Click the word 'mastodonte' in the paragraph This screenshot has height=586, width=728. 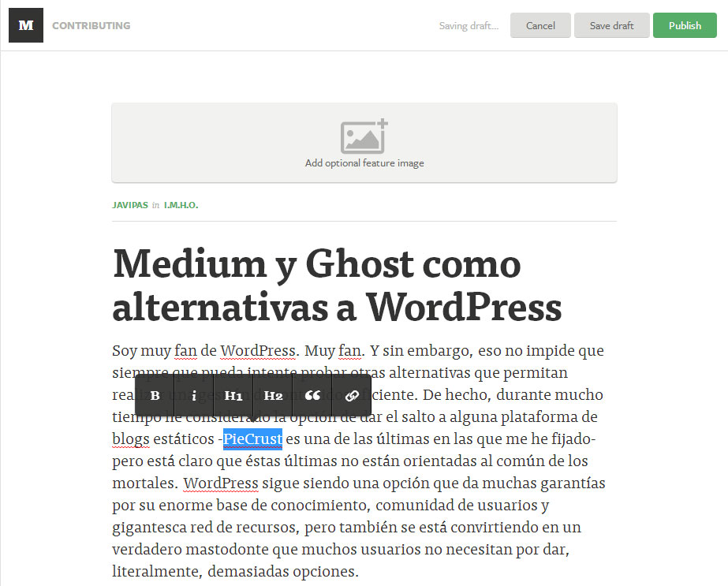(x=226, y=549)
